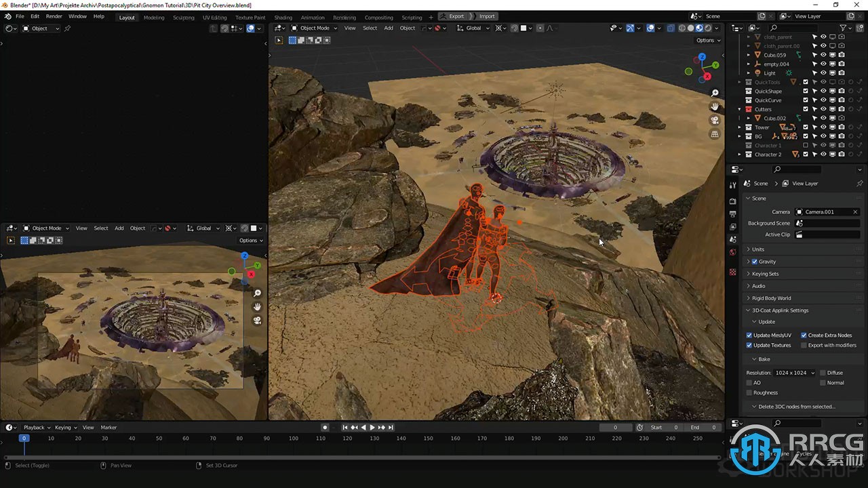Collapse the Cutters collection in outliner
This screenshot has width=868, height=488.
pos(740,109)
